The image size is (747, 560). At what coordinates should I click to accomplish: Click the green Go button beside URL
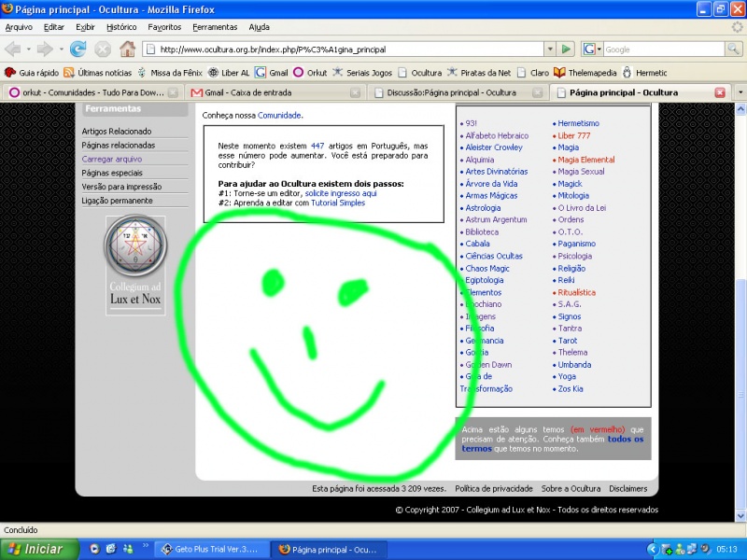(566, 49)
